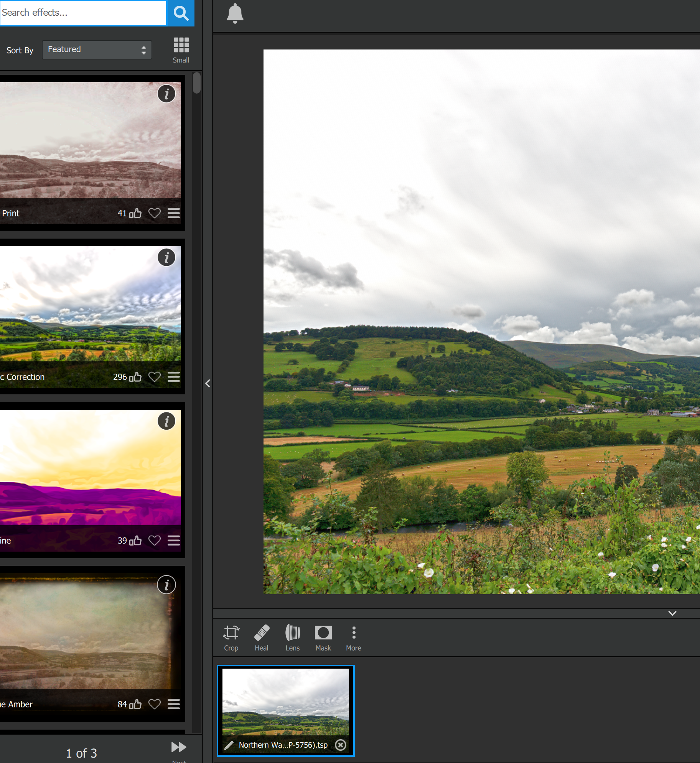Viewport: 700px width, 763px height.
Task: Change thumbnail size with Small grid icon
Action: coord(181,49)
